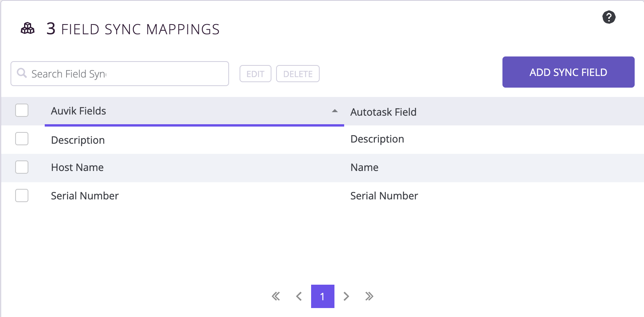Image resolution: width=644 pixels, height=317 pixels.
Task: Select the Host Name mapping checkbox
Action: (22, 167)
